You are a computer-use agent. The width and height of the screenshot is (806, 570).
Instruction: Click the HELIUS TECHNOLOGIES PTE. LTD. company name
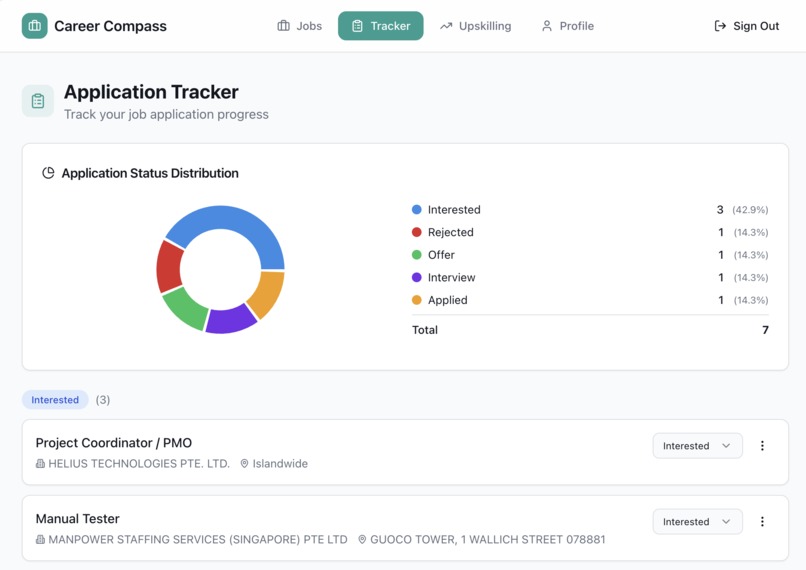tap(139, 464)
